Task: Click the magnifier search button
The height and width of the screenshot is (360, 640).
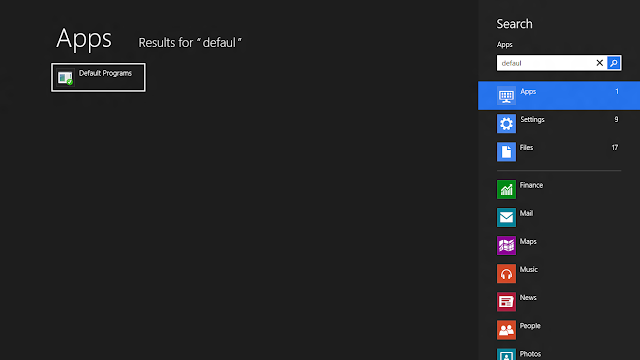Action: coord(613,63)
